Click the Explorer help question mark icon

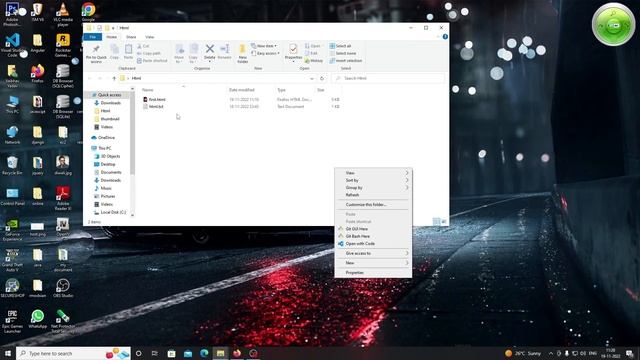click(445, 37)
